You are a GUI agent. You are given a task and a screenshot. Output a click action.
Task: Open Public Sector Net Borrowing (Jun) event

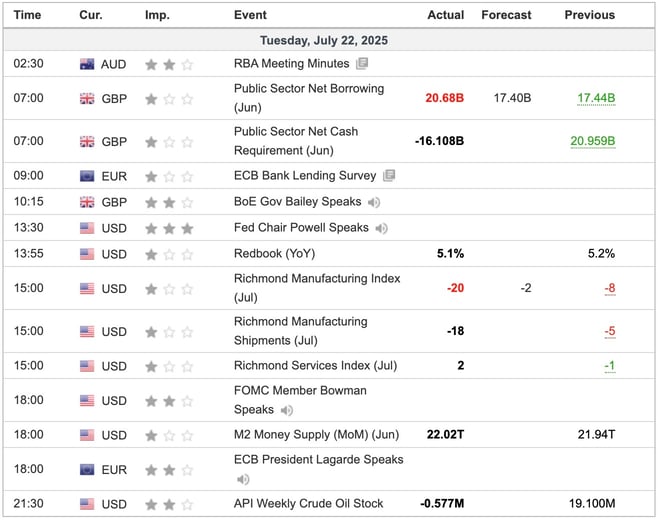(x=309, y=98)
